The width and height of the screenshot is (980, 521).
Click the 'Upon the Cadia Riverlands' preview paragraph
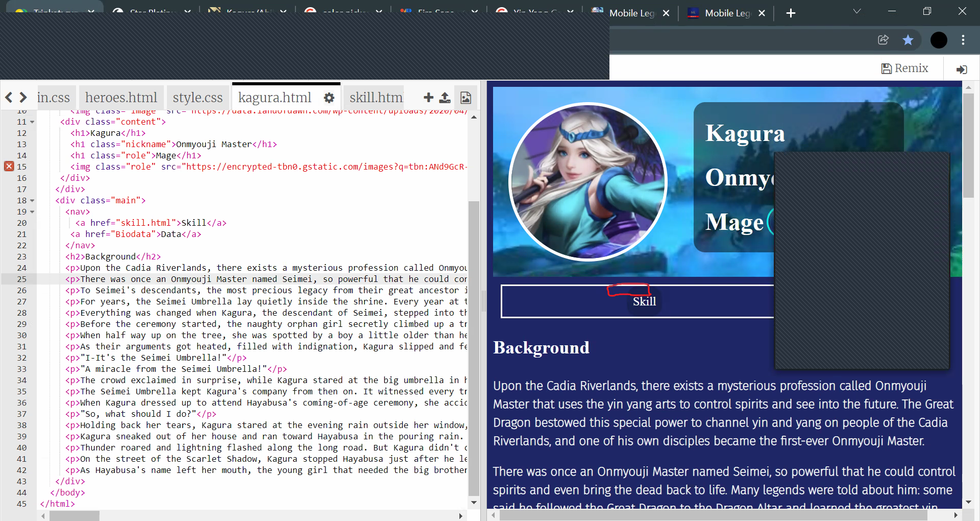(723, 413)
